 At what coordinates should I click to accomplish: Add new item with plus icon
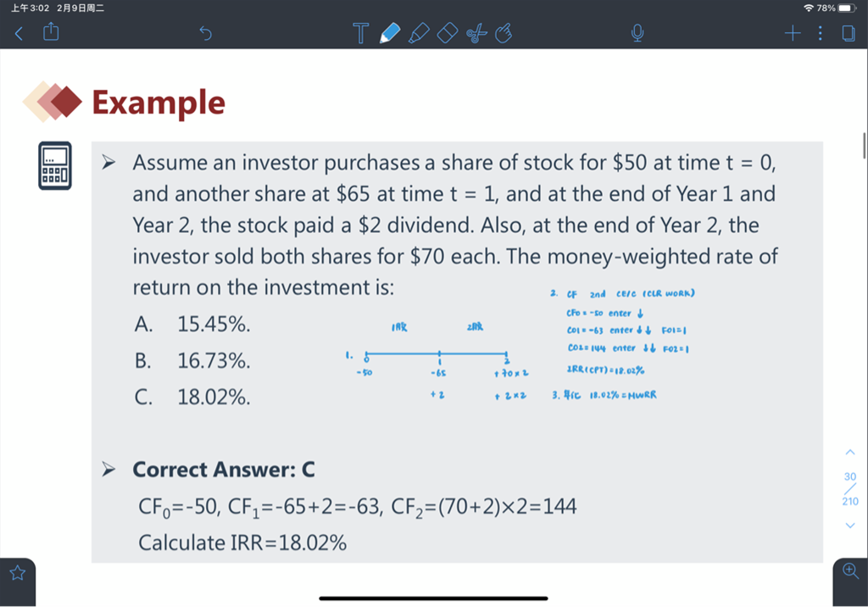point(793,33)
